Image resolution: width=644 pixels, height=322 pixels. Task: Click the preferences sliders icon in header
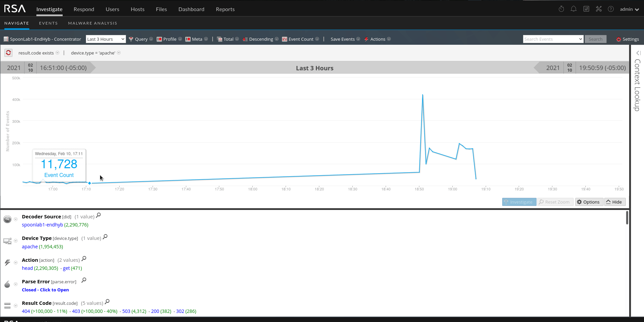586,9
